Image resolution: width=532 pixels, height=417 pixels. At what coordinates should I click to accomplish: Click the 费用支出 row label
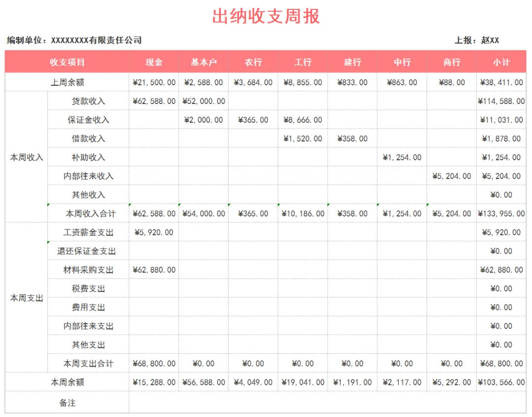pyautogui.click(x=88, y=307)
